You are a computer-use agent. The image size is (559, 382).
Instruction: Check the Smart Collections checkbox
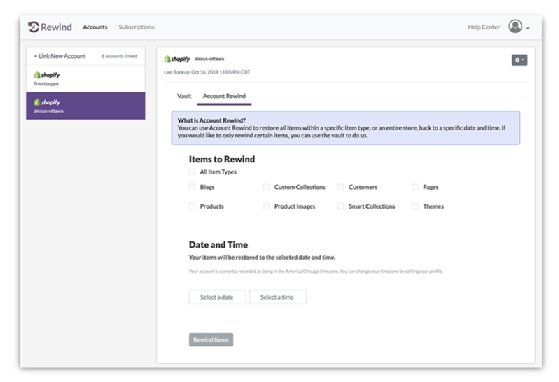point(341,206)
